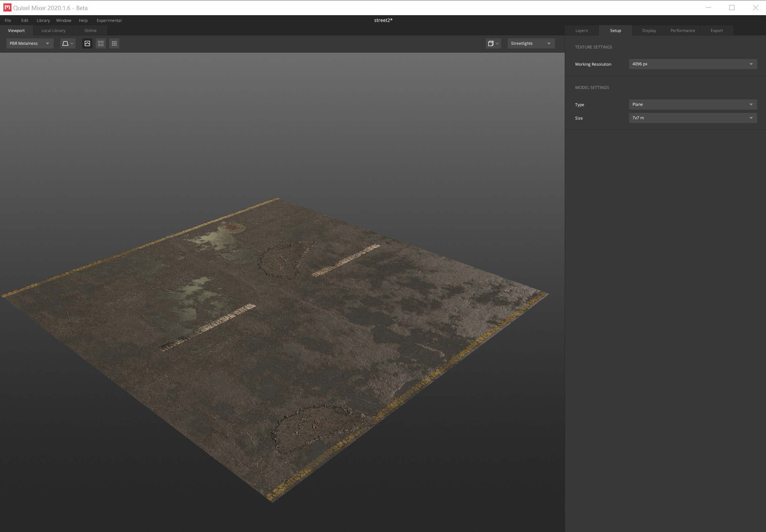Open the Help menu
This screenshot has height=532, width=766.
tap(83, 21)
